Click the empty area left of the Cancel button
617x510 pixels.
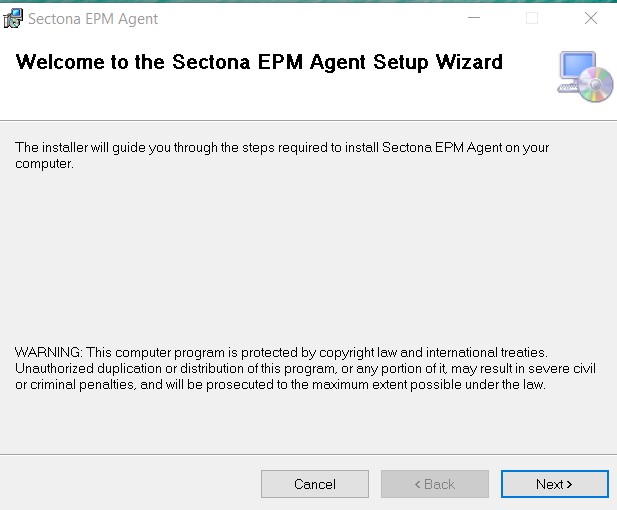click(x=130, y=484)
